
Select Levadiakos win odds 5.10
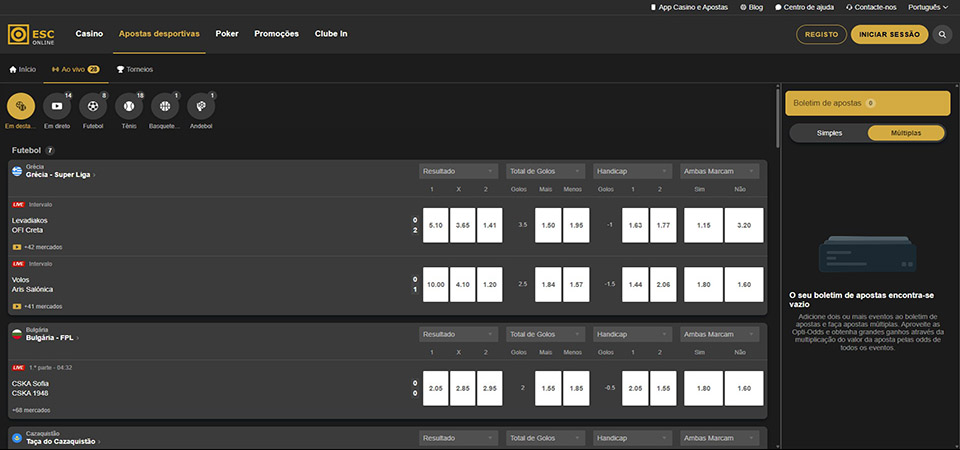point(436,225)
